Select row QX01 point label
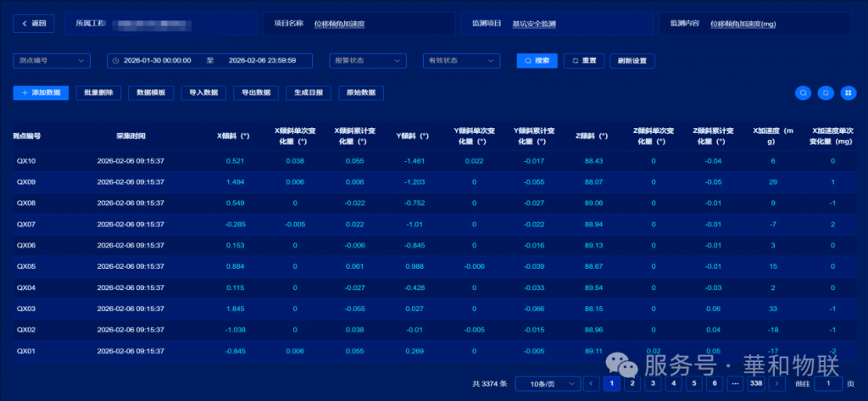The height and width of the screenshot is (401, 868). point(25,351)
